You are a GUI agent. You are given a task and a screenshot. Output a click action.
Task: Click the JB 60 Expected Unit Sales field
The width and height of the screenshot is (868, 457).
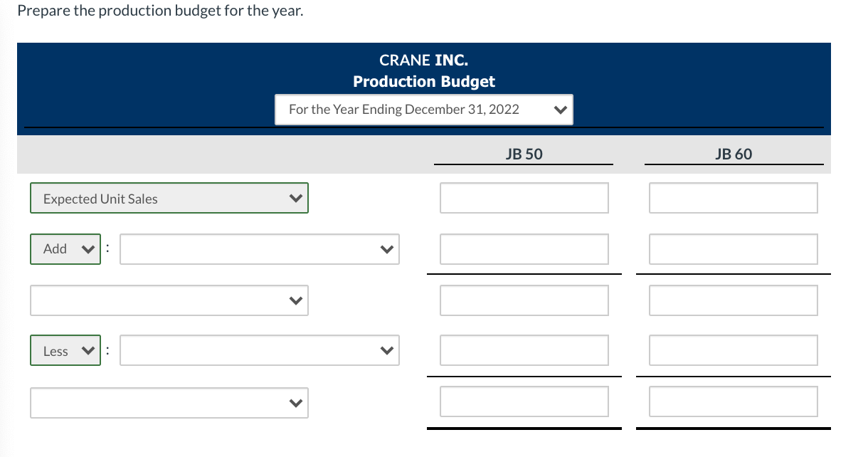734,198
